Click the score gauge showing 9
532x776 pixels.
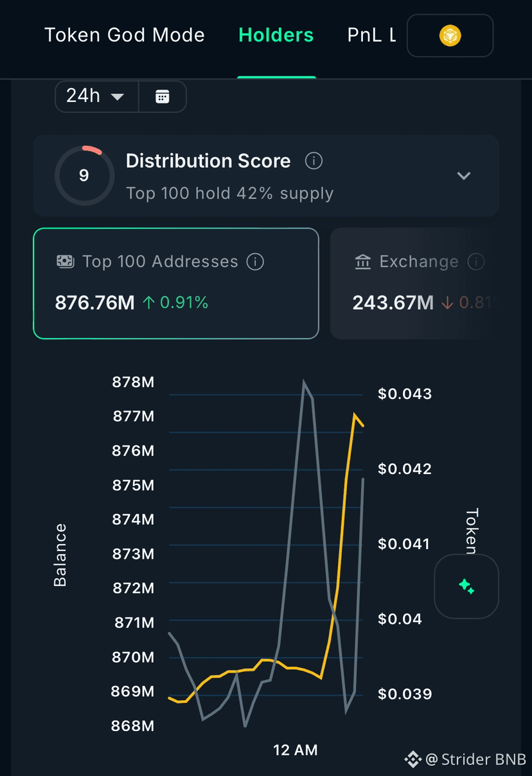pyautogui.click(x=84, y=175)
